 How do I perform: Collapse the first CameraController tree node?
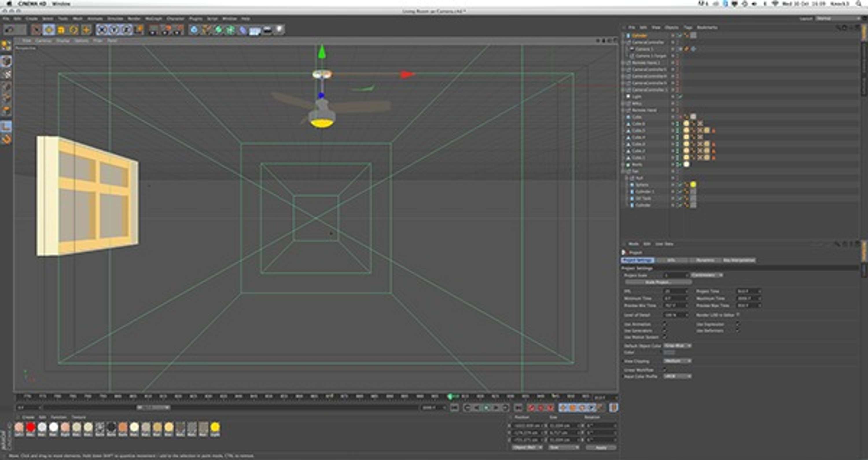pyautogui.click(x=624, y=43)
